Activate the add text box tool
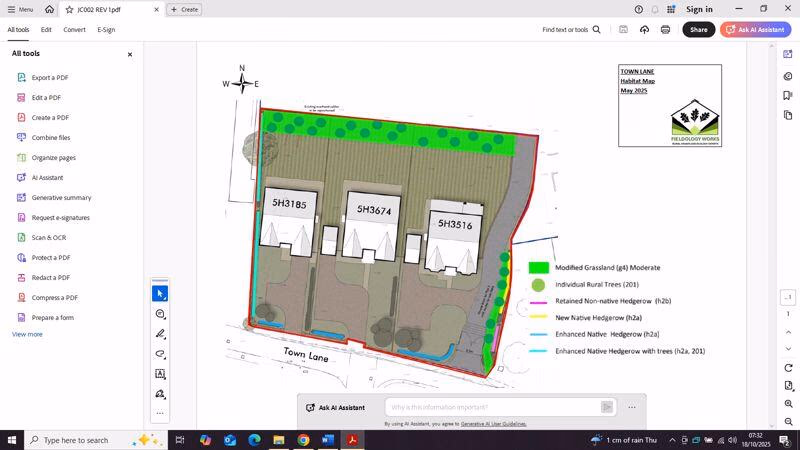Viewport: 800px width, 450px height. (160, 374)
